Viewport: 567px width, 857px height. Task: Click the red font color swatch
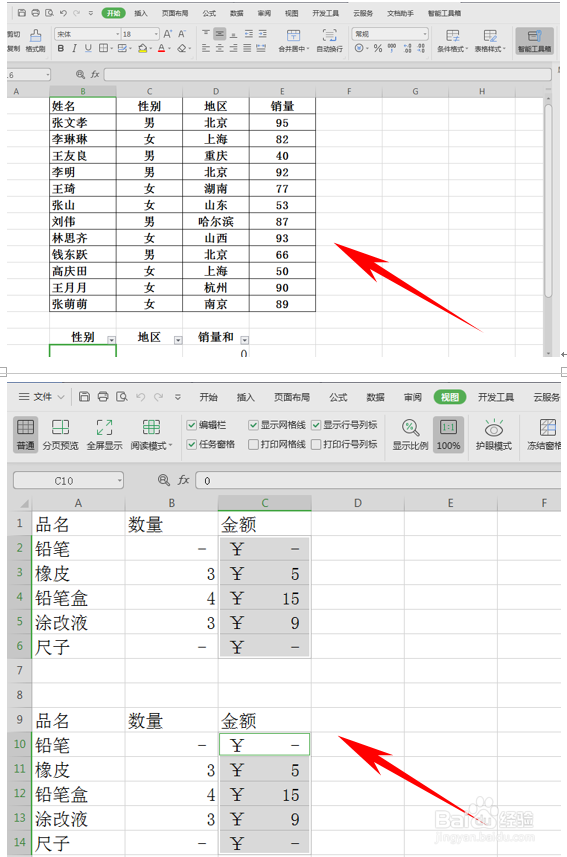161,48
